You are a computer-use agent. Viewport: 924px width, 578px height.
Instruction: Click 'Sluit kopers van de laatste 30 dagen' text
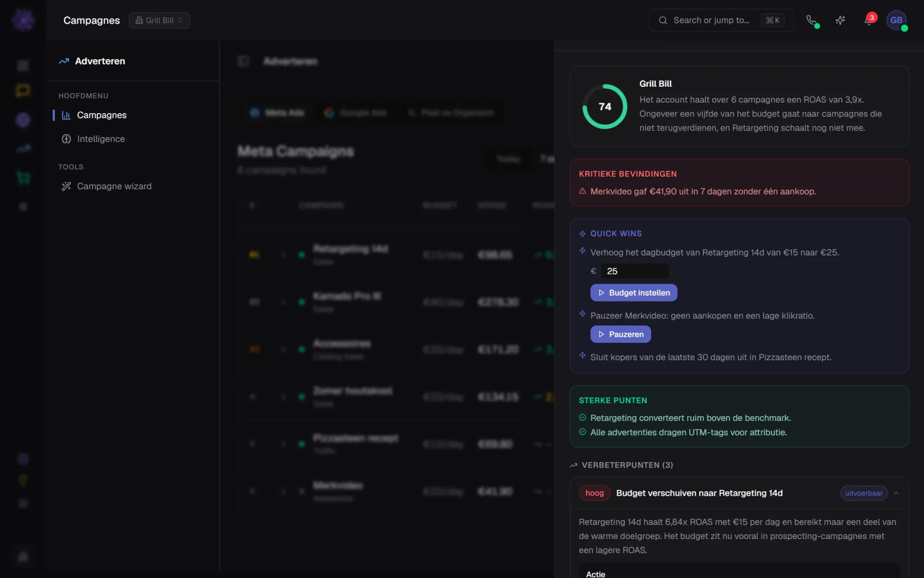coord(711,357)
